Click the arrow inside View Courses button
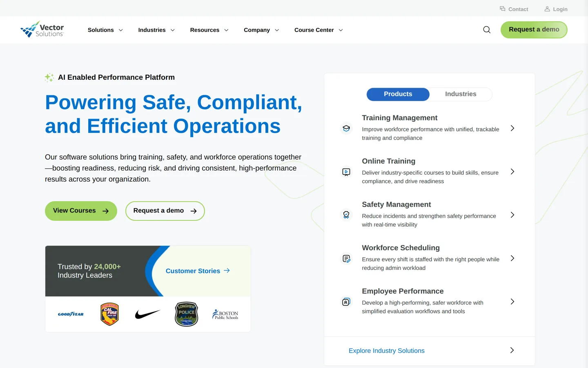 point(105,211)
